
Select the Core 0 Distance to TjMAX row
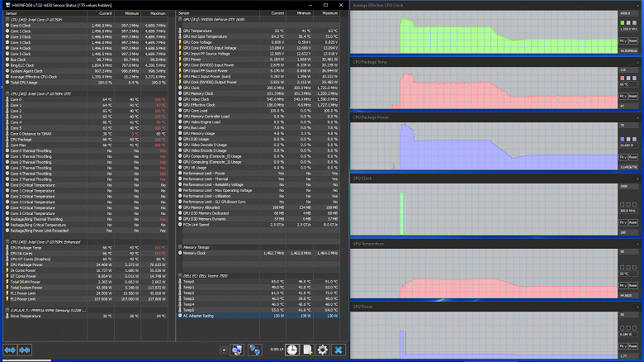[86, 134]
